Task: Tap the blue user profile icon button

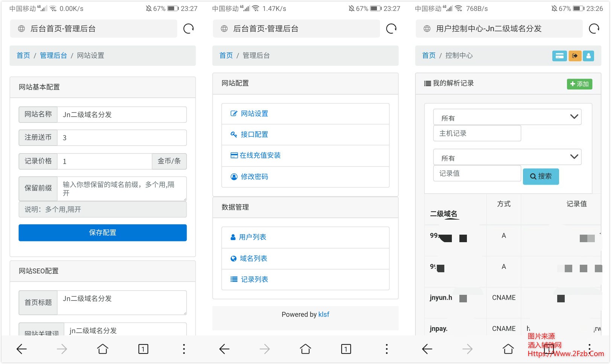Action: tap(588, 56)
